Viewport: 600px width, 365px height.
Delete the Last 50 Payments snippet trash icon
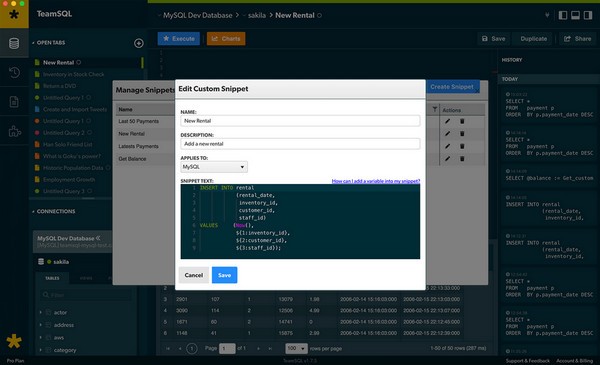tap(462, 121)
